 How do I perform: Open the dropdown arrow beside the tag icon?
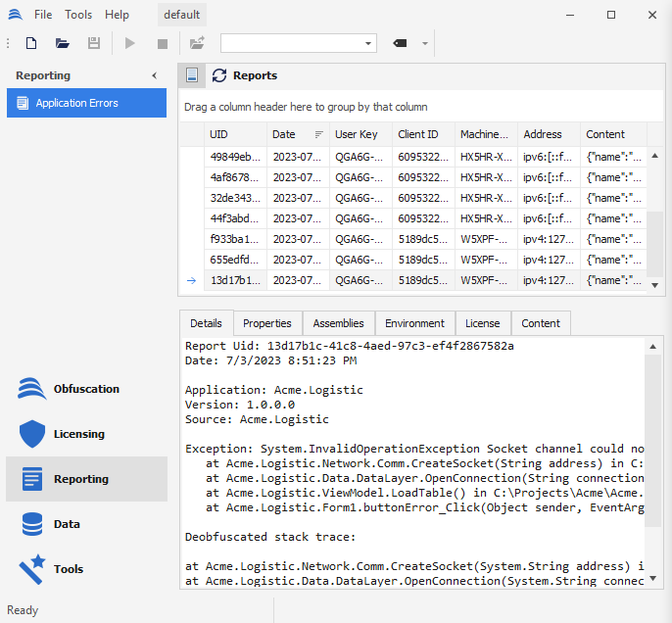[x=425, y=43]
